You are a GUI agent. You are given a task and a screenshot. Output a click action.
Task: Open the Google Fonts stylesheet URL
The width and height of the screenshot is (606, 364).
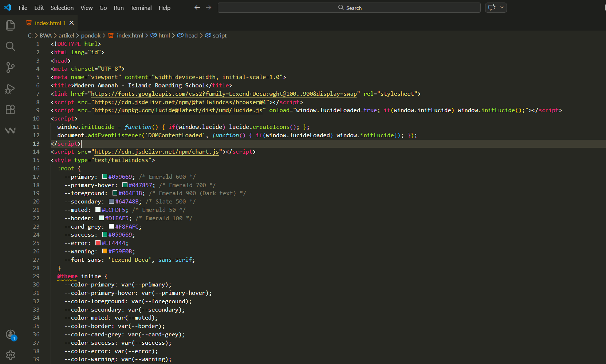224,94
